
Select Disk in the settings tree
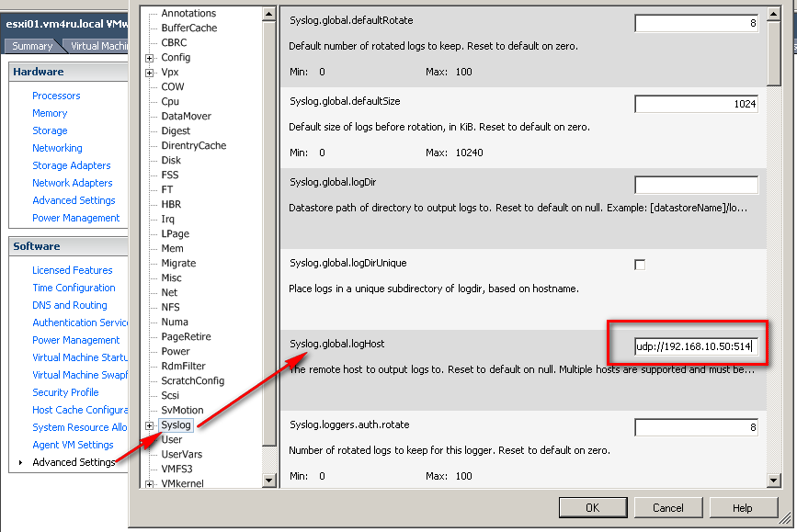pyautogui.click(x=171, y=161)
